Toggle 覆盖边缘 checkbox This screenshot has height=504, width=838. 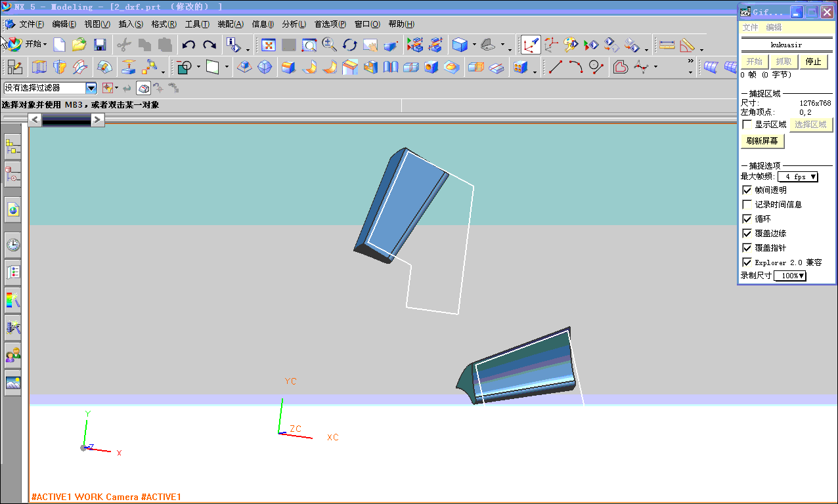pyautogui.click(x=747, y=234)
